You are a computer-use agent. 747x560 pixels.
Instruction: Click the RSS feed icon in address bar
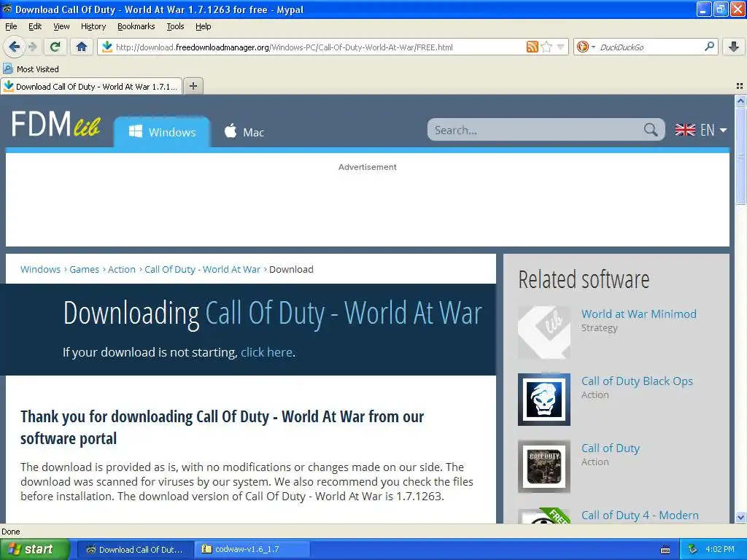click(532, 47)
